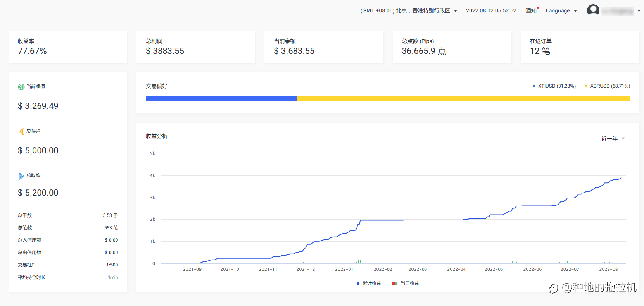Click the total deposit icon
The image size is (644, 306).
(21, 132)
